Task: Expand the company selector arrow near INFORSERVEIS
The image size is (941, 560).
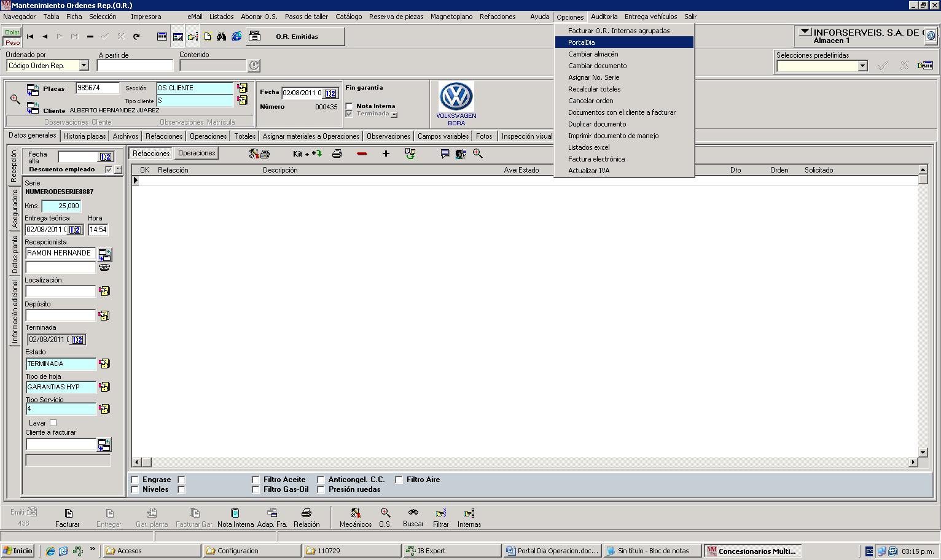Action: [805, 32]
